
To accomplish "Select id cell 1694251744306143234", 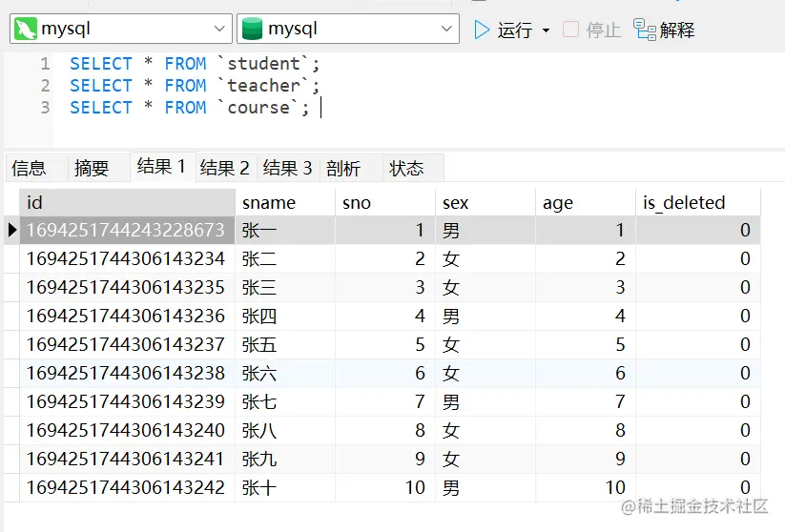I will coord(127,258).
